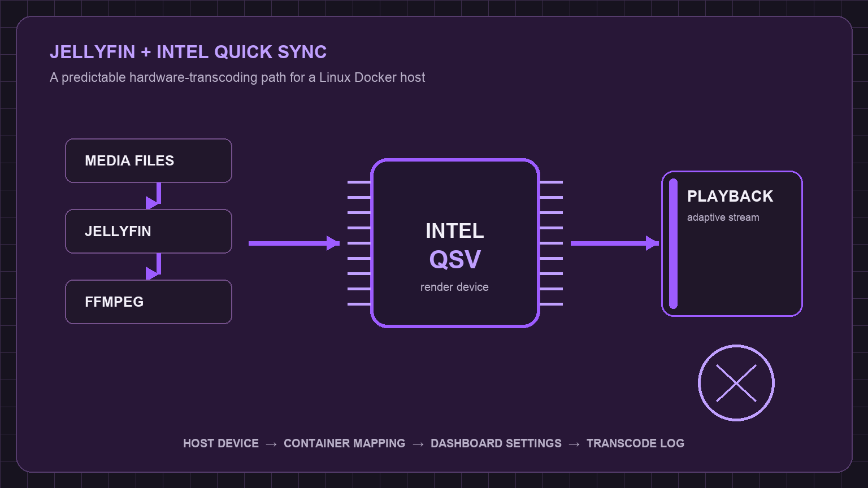Click the DASHBOARD SETTINGS label
This screenshot has height=488, width=868.
496,443
